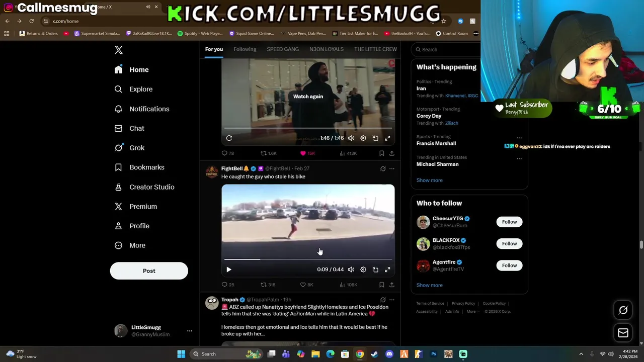Show more trends under What's happening
Screen dimensions: 644x362
point(429,180)
